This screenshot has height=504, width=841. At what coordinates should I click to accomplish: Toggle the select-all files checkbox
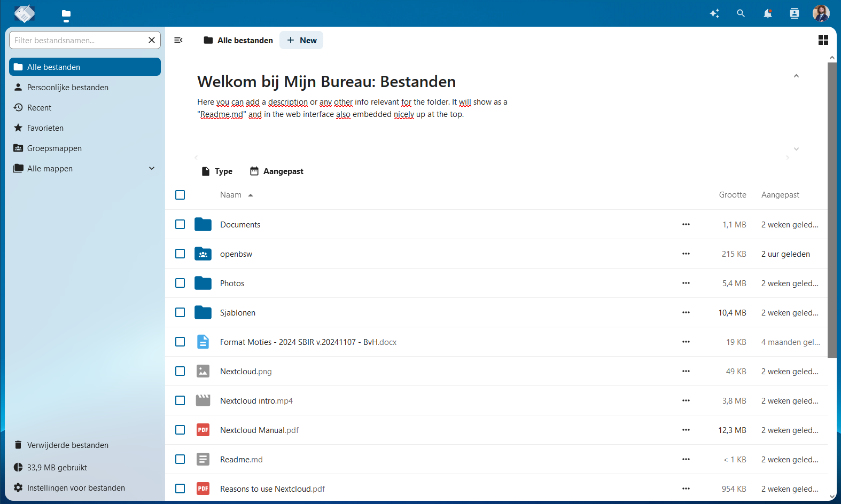(180, 195)
